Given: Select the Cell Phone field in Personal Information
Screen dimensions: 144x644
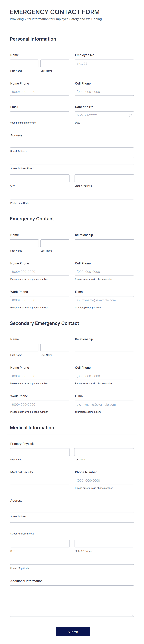Looking at the screenshot, I should pos(104,92).
